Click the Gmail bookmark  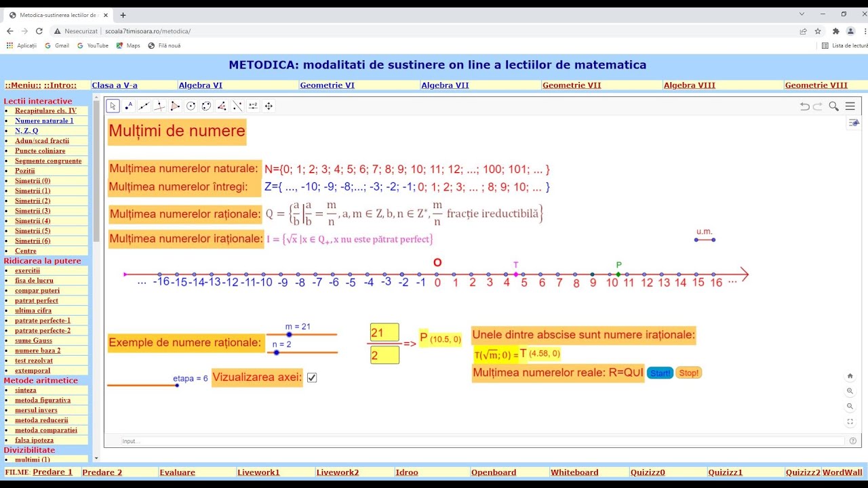click(x=57, y=45)
